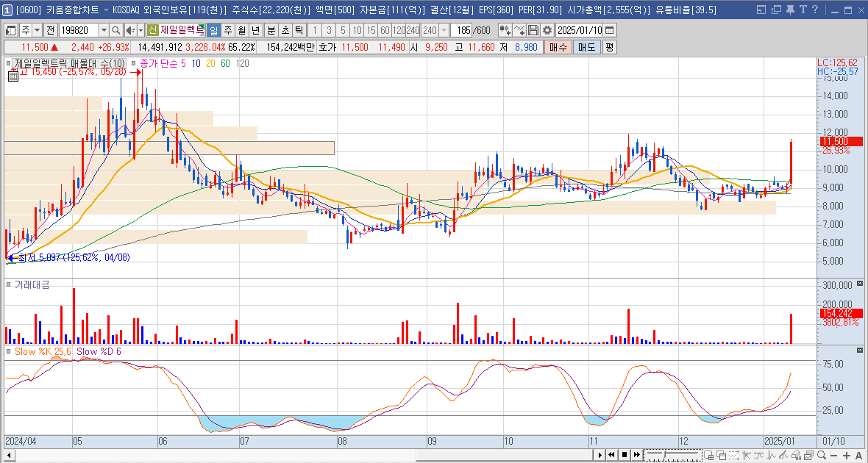The width and height of the screenshot is (868, 463).
Task: Click the rewind replay button
Action: pos(611,455)
